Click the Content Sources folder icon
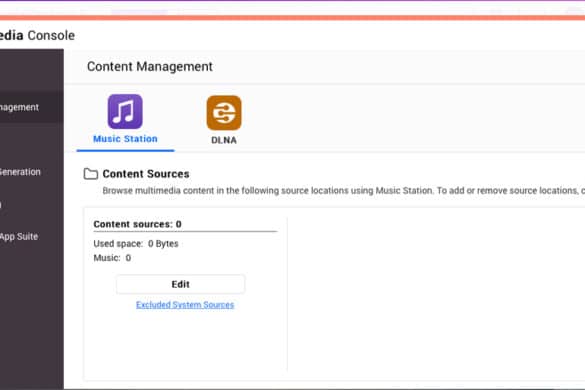Image resolution: width=585 pixels, height=390 pixels. pos(91,174)
